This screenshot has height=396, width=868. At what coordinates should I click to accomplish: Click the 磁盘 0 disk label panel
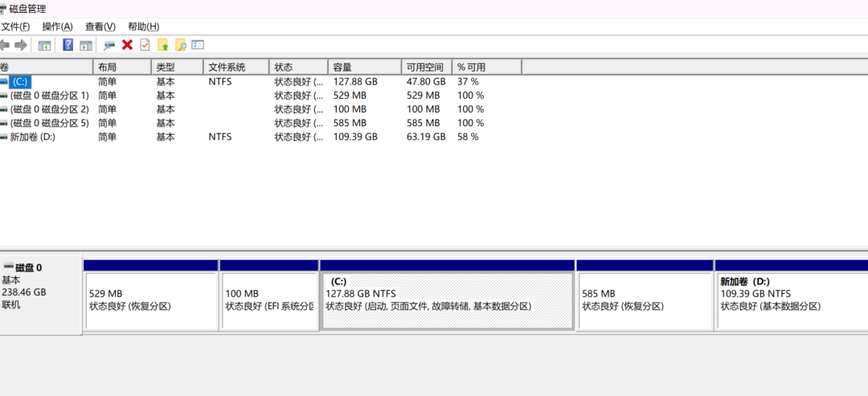41,295
